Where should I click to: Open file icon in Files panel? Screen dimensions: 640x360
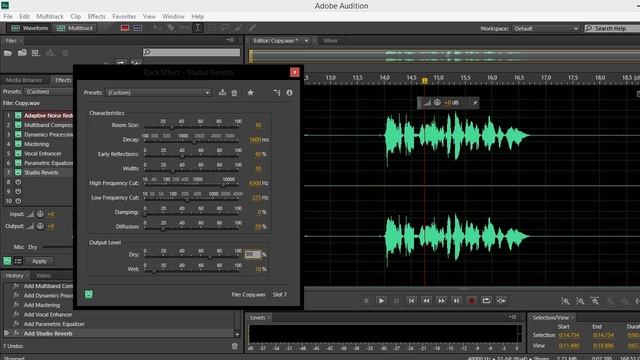coord(8,53)
